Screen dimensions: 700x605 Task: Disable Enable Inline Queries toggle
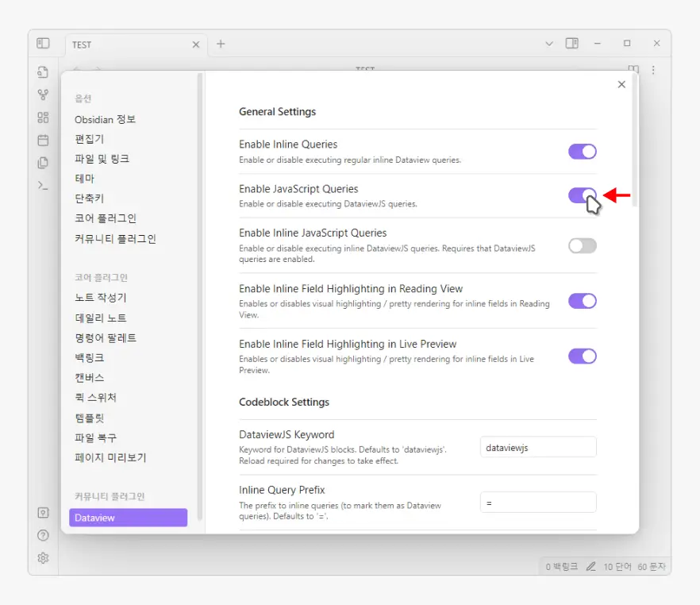tap(582, 152)
